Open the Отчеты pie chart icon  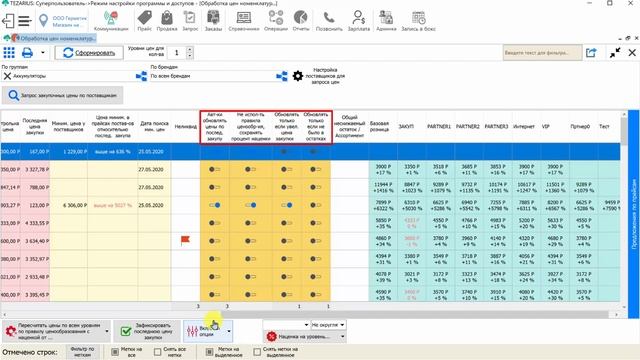(x=301, y=21)
